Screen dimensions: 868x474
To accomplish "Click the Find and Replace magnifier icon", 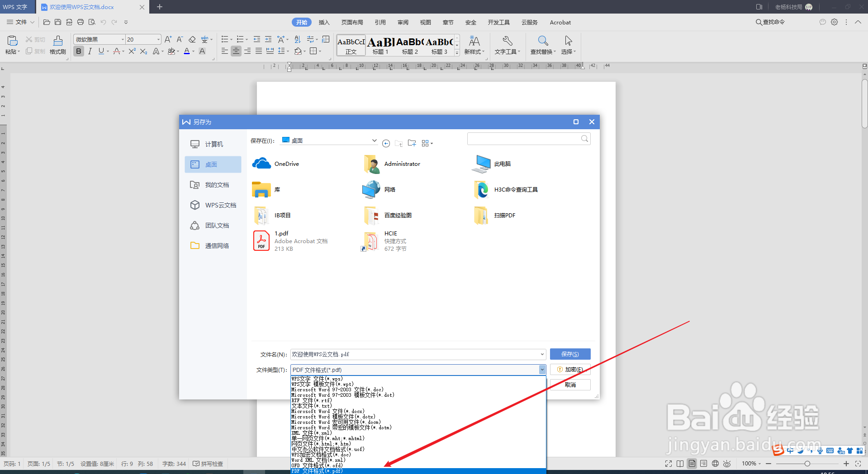I will [x=543, y=41].
